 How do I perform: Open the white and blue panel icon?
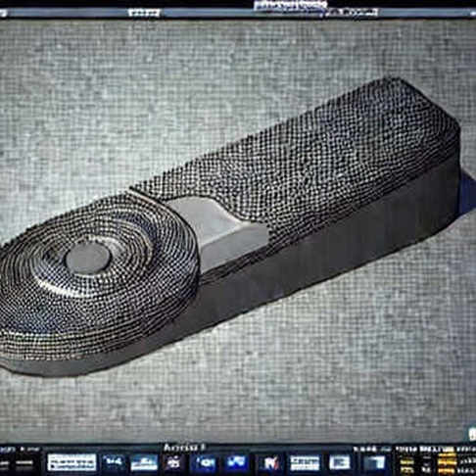click(x=305, y=463)
